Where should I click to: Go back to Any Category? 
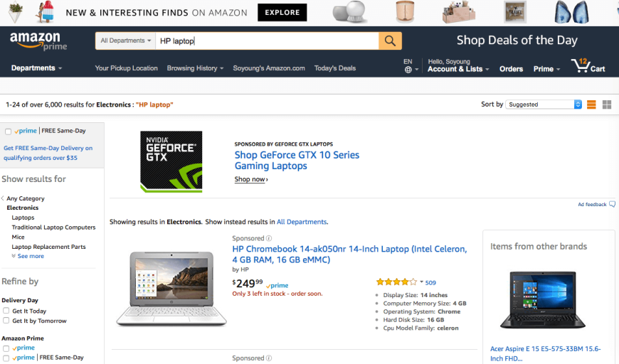tap(26, 198)
